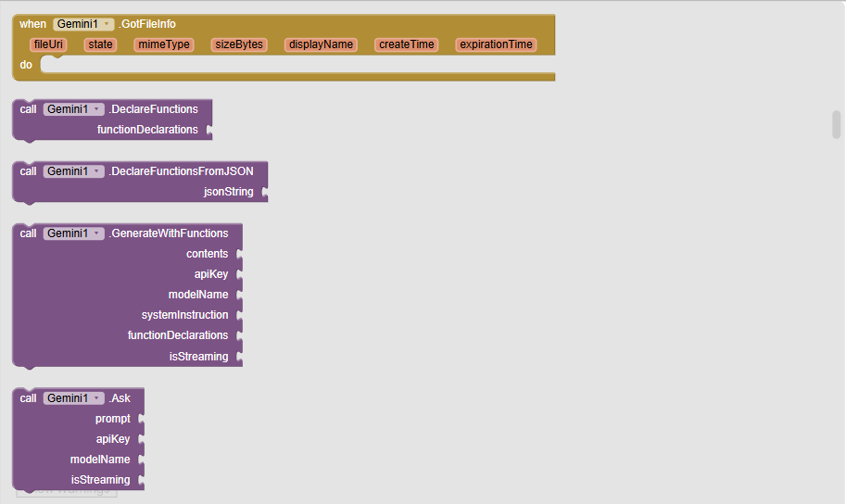The width and height of the screenshot is (846, 504).
Task: Select the displayName parameter chip
Action: click(x=321, y=44)
